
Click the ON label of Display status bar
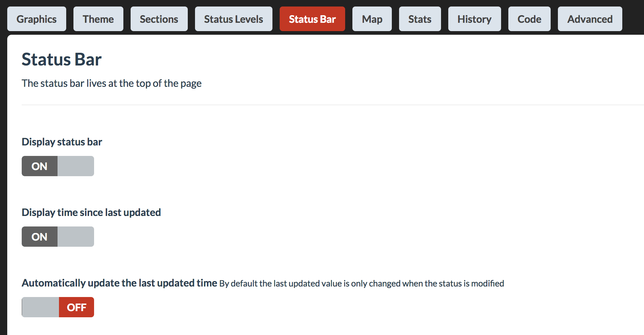coord(39,166)
